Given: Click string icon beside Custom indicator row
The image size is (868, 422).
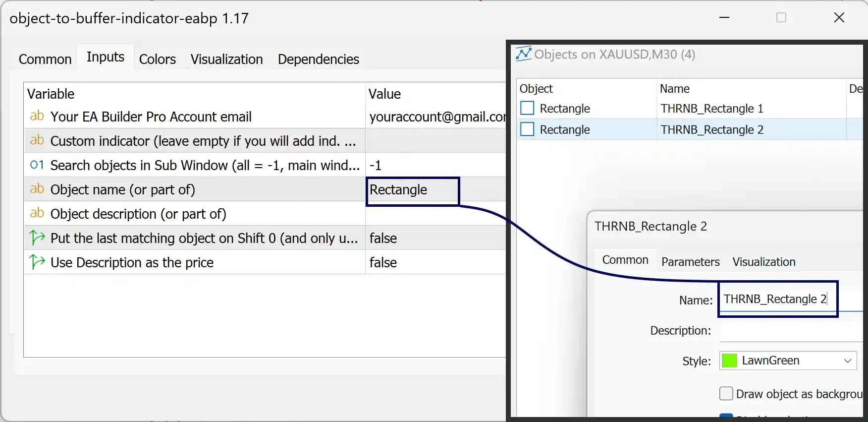Looking at the screenshot, I should [37, 140].
